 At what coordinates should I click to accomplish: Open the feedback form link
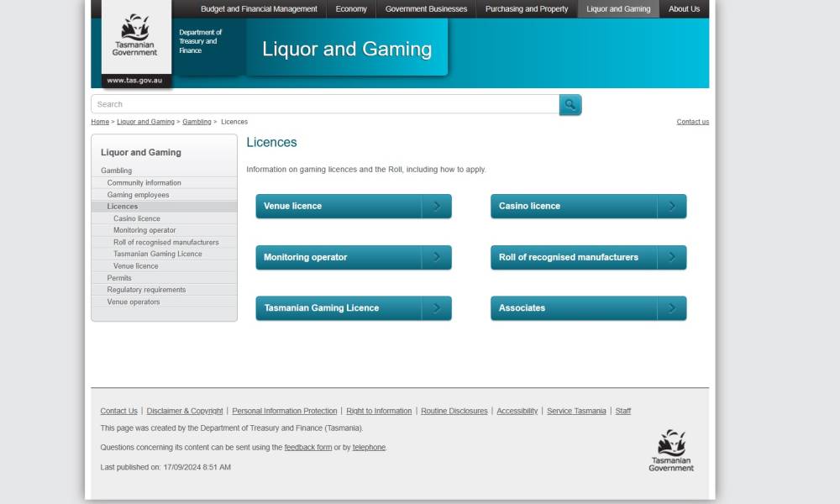(x=307, y=448)
